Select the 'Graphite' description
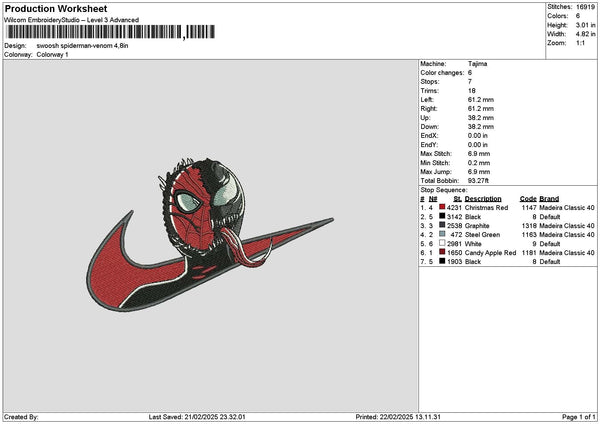Viewport: 600px width, 424px height. (x=477, y=226)
